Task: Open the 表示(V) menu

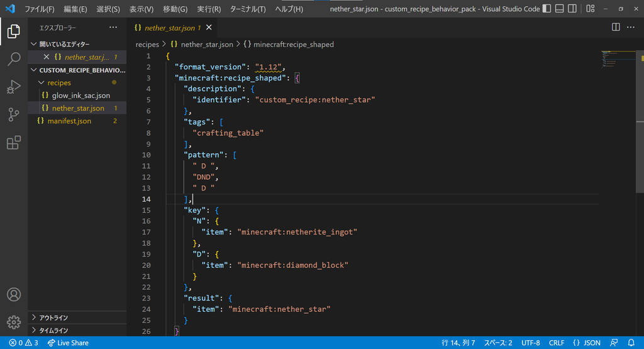Action: click(142, 9)
